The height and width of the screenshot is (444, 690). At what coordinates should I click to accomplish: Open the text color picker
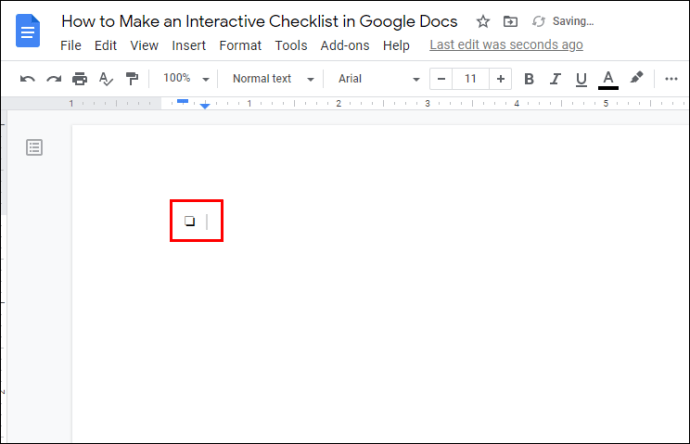pyautogui.click(x=608, y=80)
